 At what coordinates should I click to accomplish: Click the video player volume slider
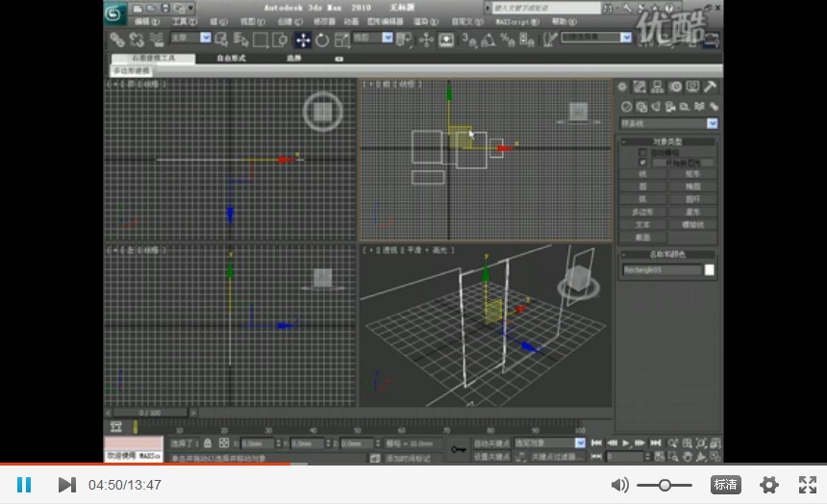click(x=664, y=485)
